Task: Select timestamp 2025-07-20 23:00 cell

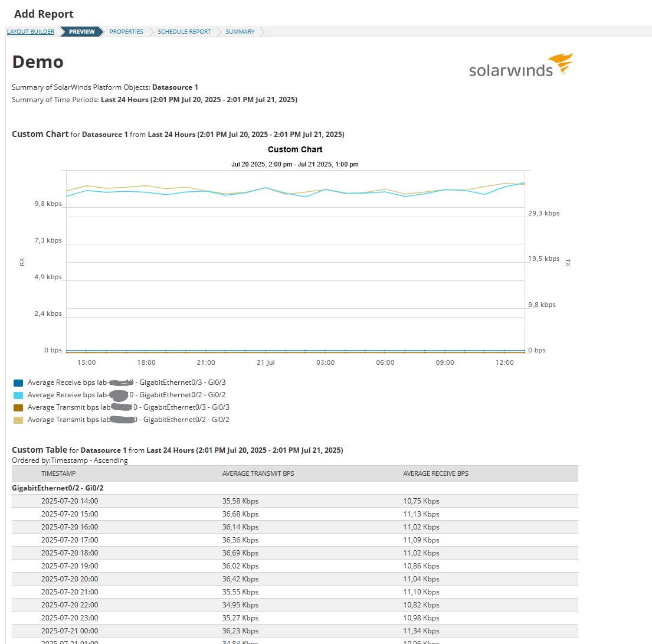Action: coord(70,618)
